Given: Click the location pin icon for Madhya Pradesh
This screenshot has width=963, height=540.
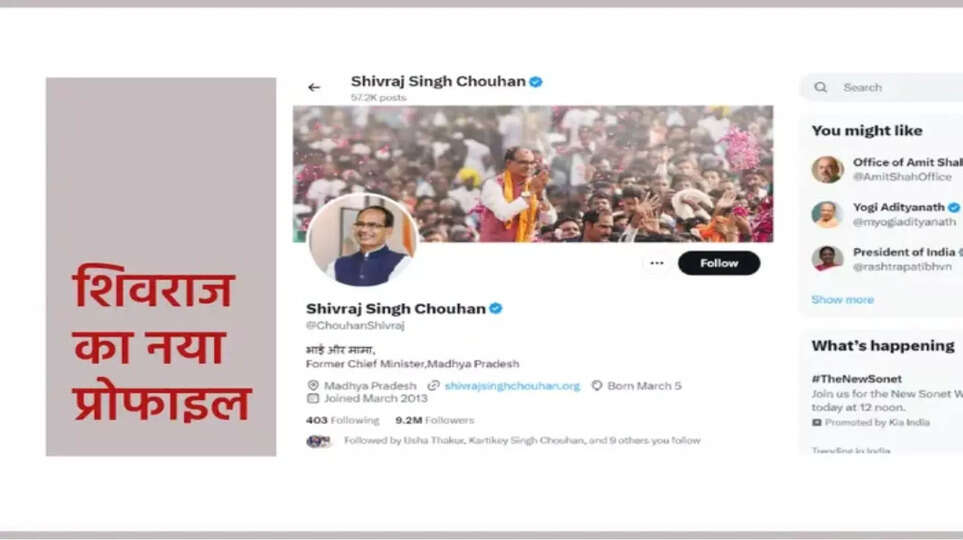Looking at the screenshot, I should [x=313, y=385].
